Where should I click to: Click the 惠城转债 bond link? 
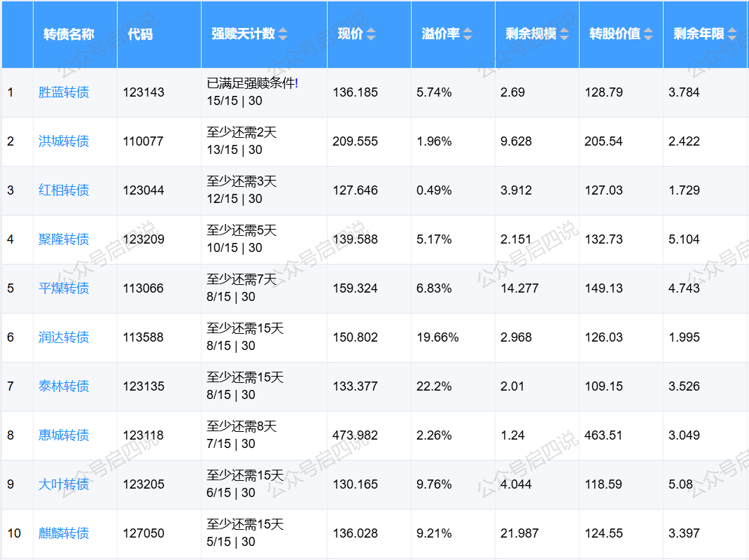point(64,435)
